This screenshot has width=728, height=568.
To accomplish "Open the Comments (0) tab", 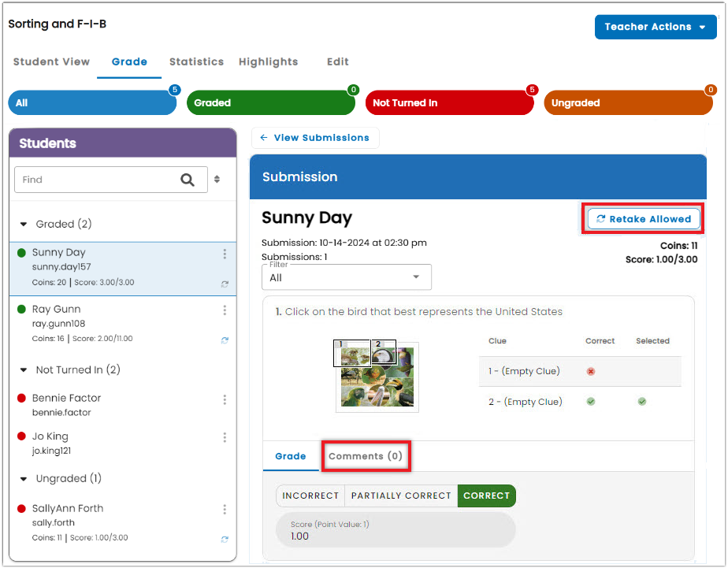I will 366,456.
